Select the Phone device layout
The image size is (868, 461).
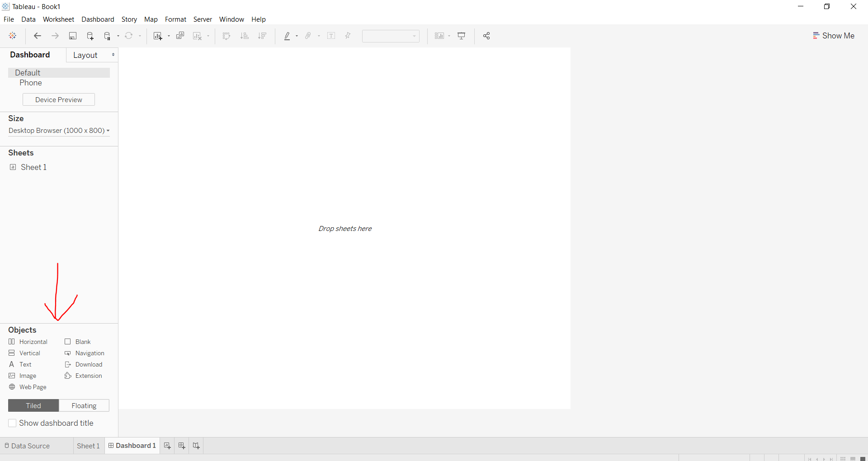tap(31, 83)
